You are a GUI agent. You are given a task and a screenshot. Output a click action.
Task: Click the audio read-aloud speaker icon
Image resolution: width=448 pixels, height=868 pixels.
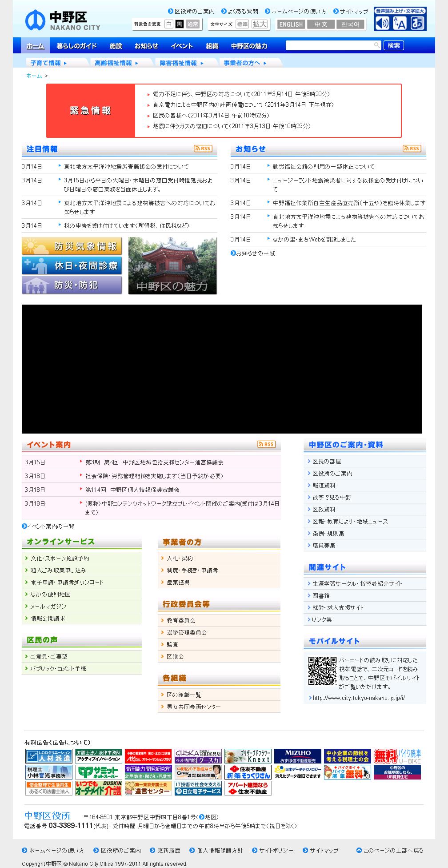382,23
